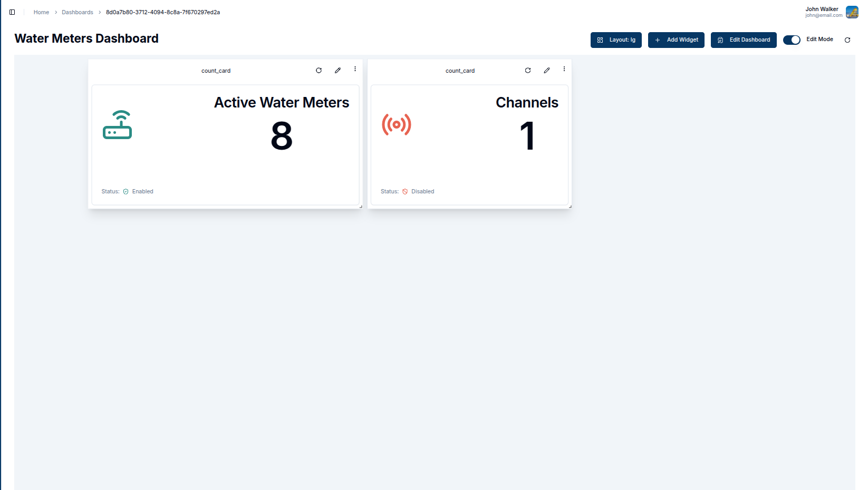
Task: Click pencil icon on Channels widget
Action: point(547,71)
